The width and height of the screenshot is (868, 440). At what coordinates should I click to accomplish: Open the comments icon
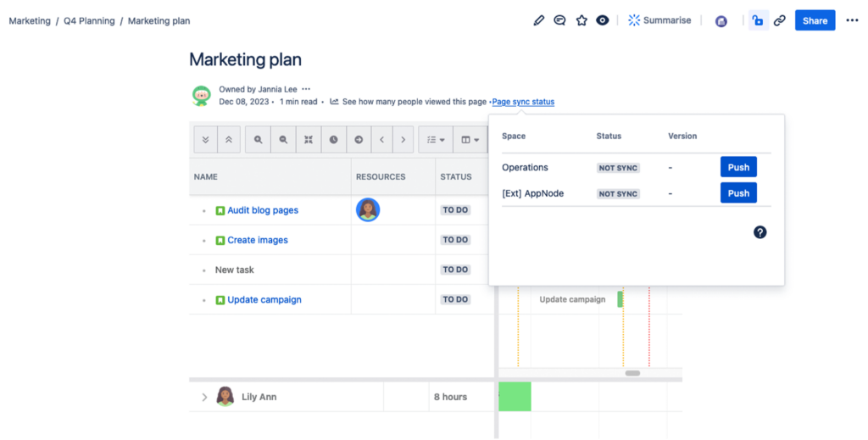[x=559, y=20]
